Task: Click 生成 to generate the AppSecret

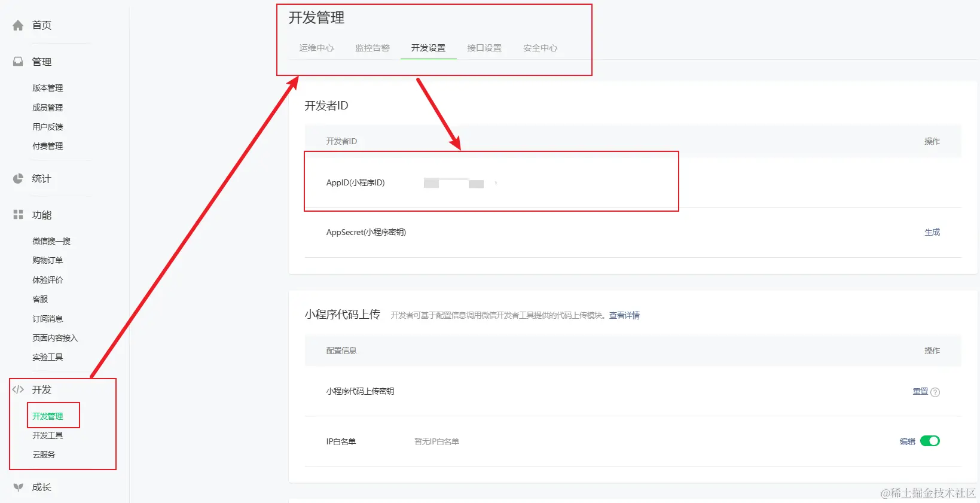Action: pyautogui.click(x=932, y=232)
